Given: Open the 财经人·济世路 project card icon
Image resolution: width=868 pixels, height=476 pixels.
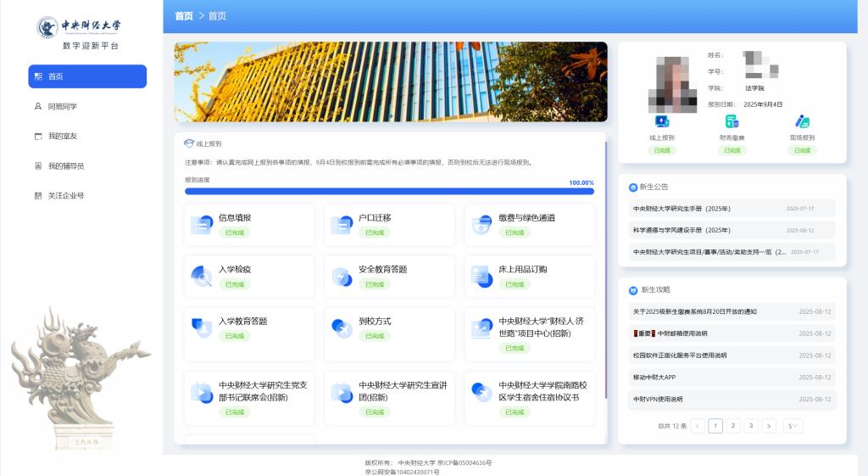Looking at the screenshot, I should point(481,328).
